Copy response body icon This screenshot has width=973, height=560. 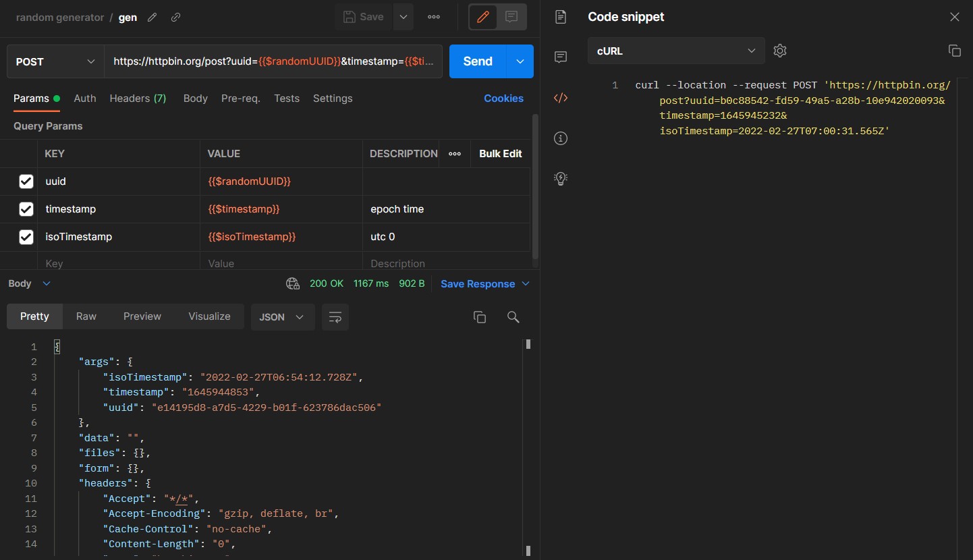pyautogui.click(x=480, y=317)
